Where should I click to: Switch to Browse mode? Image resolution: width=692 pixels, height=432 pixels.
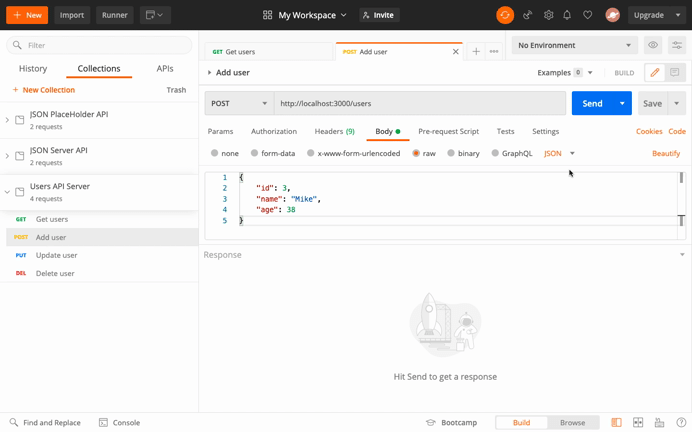click(572, 422)
